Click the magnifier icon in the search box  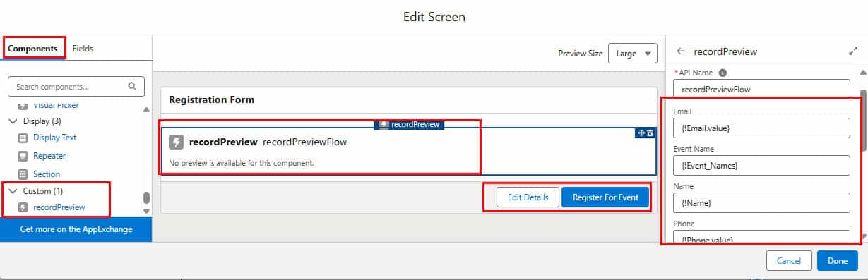[x=132, y=87]
